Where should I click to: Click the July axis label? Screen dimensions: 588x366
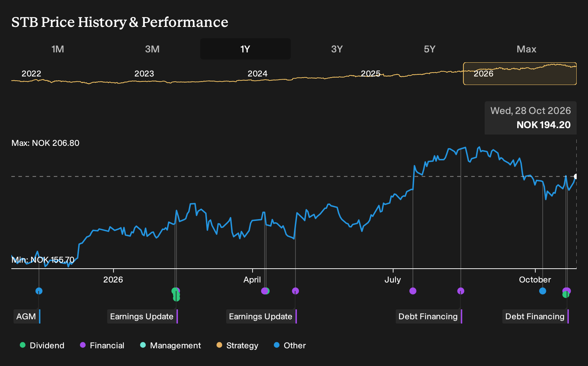(393, 280)
